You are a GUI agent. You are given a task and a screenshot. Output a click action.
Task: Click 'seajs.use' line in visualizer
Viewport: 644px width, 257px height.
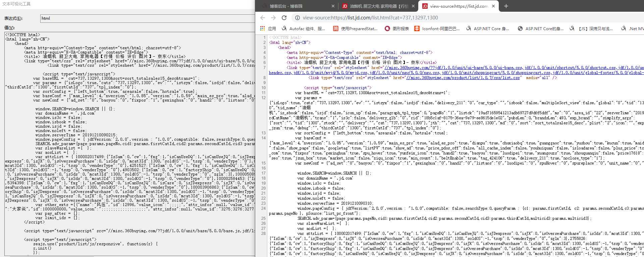(96, 244)
